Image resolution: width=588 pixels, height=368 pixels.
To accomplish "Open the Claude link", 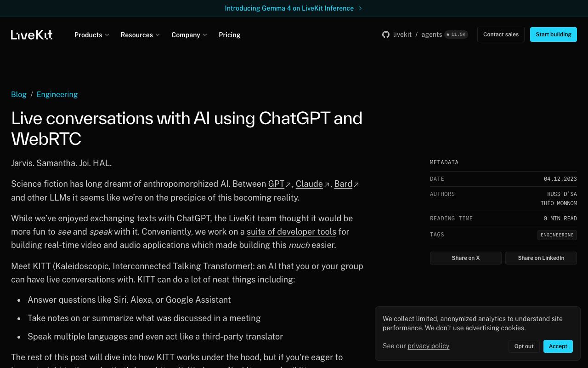I will [309, 184].
